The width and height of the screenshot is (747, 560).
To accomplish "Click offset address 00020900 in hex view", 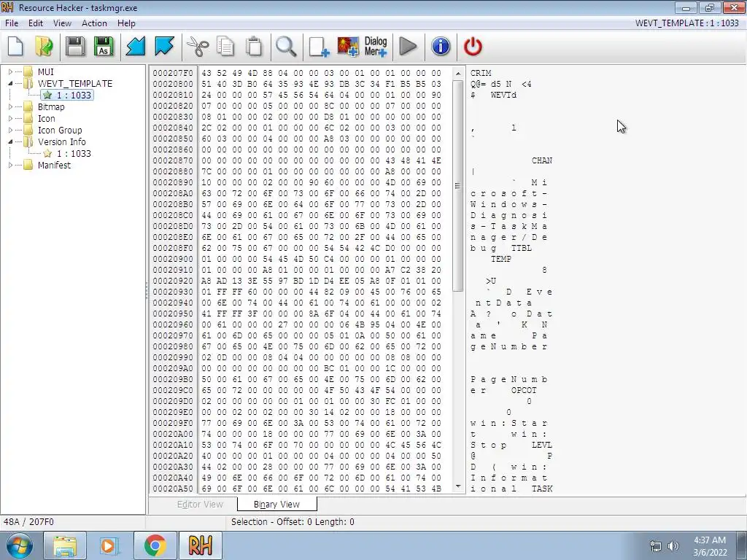I will pyautogui.click(x=173, y=259).
